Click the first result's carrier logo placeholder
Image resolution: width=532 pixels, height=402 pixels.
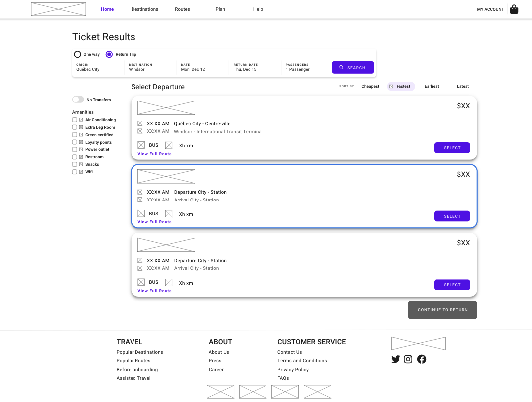(166, 108)
